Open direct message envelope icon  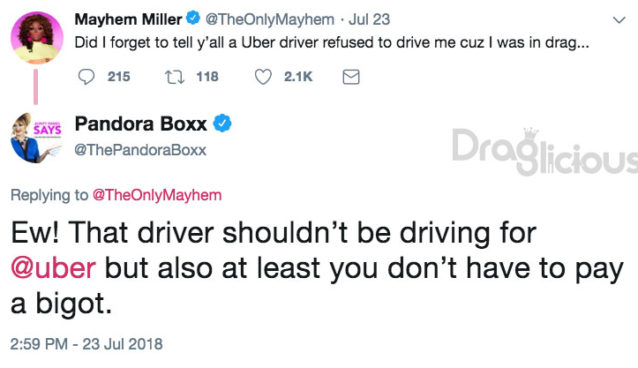(x=351, y=77)
